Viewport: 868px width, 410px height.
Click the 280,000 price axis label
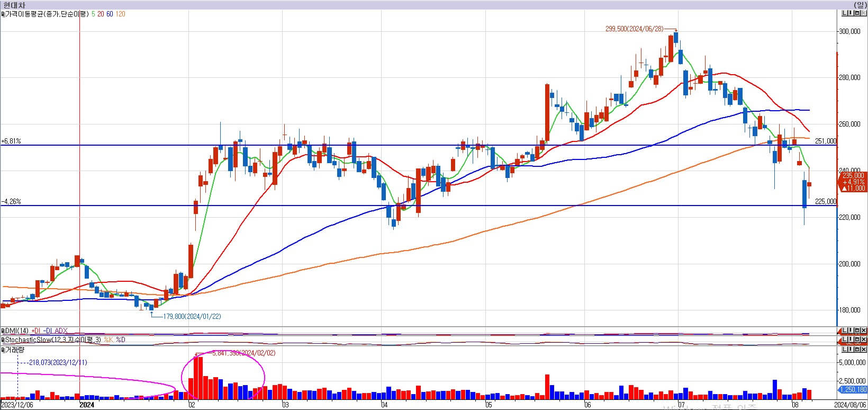(x=849, y=78)
